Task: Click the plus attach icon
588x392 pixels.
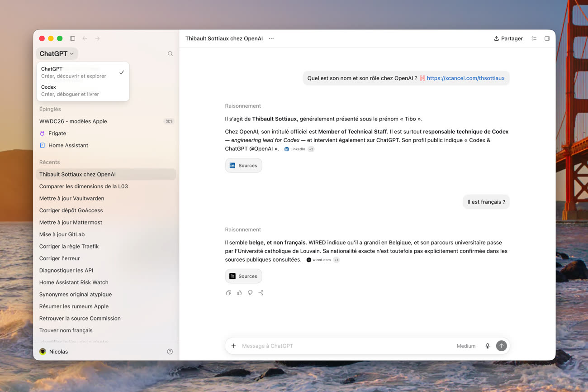Action: [x=233, y=346]
